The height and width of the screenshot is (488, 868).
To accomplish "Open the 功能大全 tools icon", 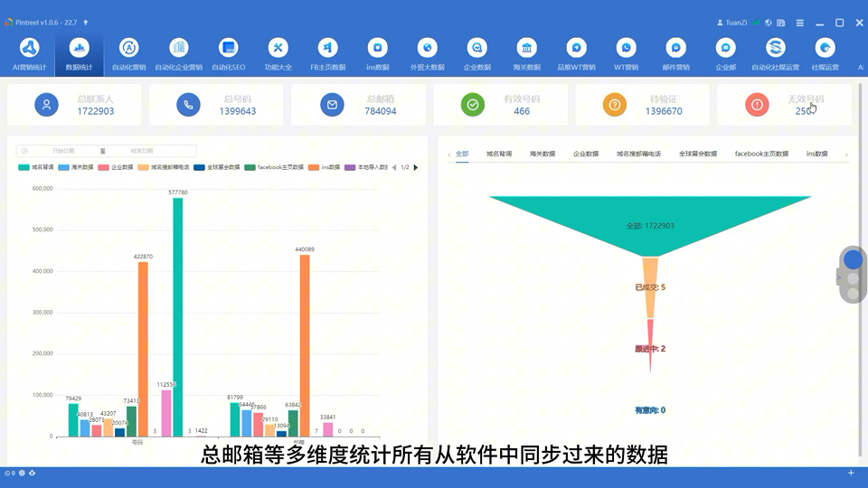I will click(x=278, y=53).
